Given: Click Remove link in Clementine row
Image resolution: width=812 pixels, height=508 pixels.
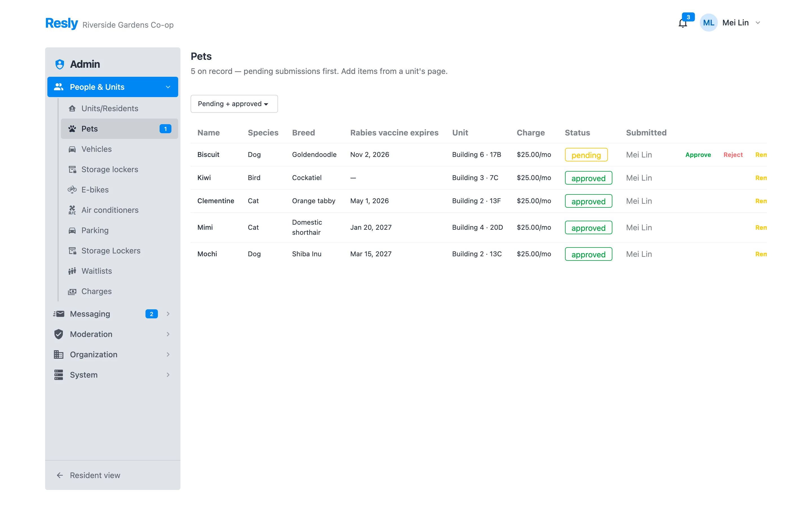Looking at the screenshot, I should pos(761,201).
